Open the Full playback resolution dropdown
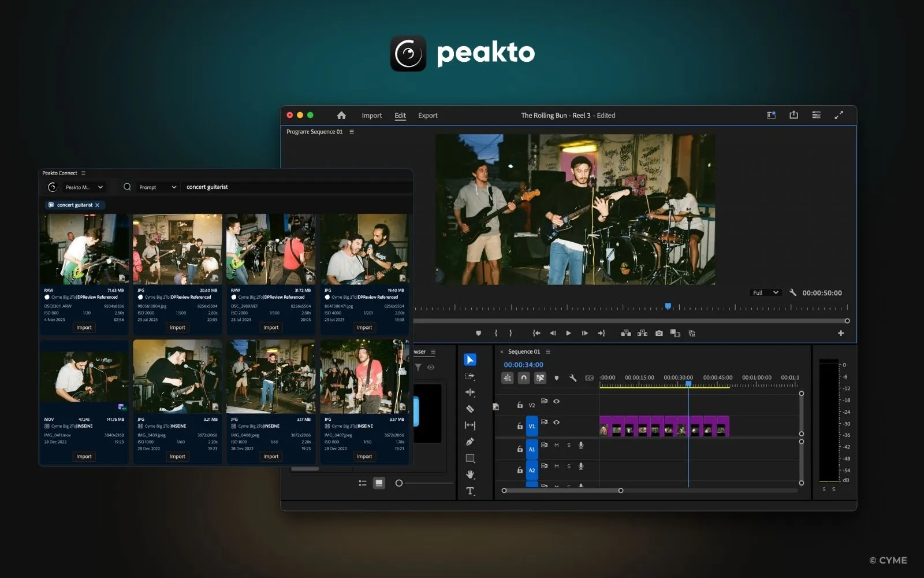 click(x=765, y=292)
